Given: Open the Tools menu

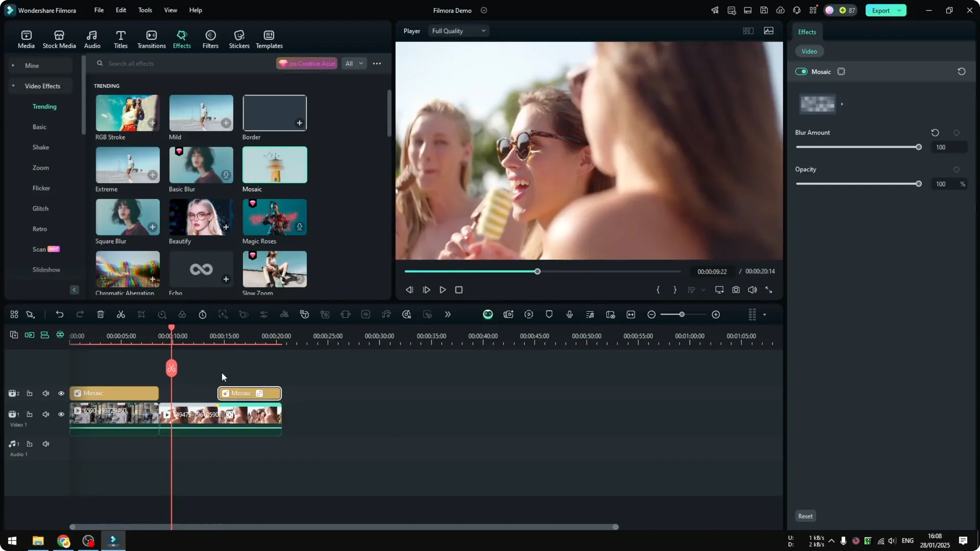Looking at the screenshot, I should [144, 10].
